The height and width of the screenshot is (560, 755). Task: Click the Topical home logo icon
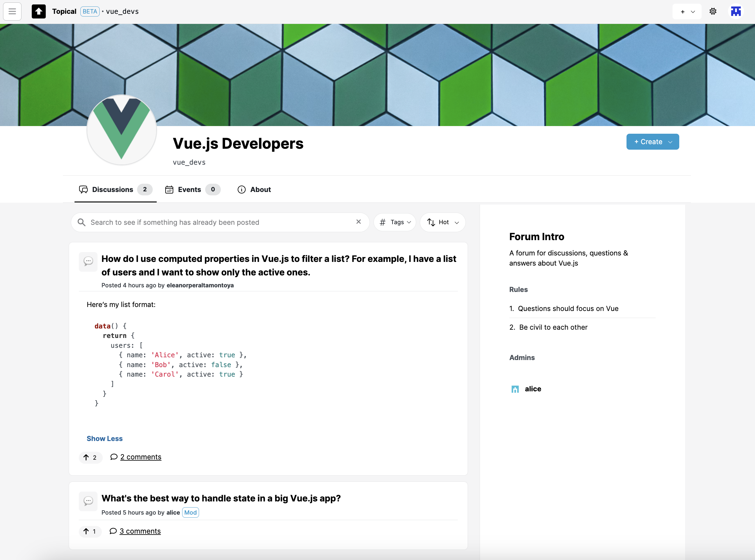[39, 12]
